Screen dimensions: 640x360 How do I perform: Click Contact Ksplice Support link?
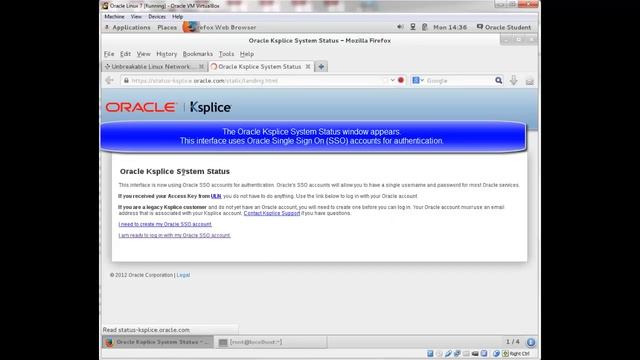click(272, 213)
